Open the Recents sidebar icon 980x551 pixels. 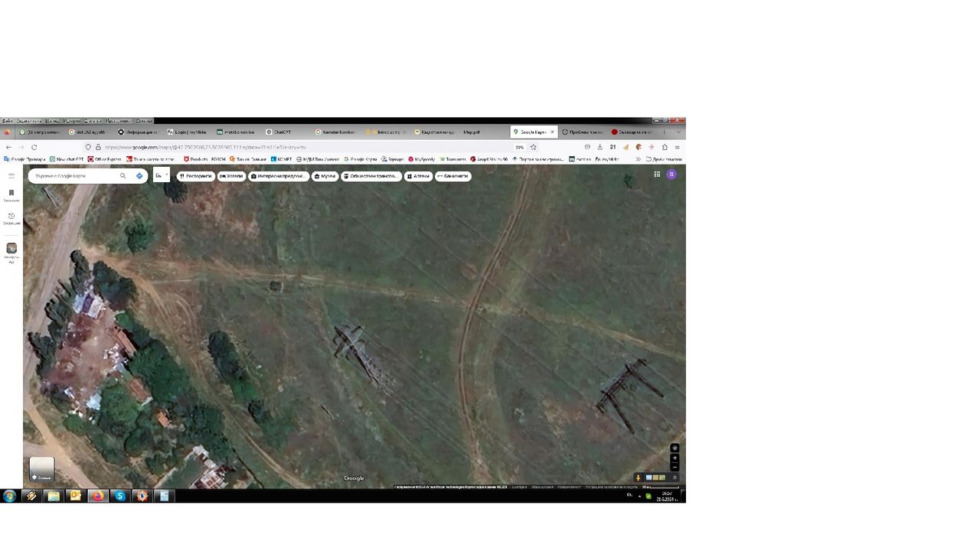[x=11, y=218]
